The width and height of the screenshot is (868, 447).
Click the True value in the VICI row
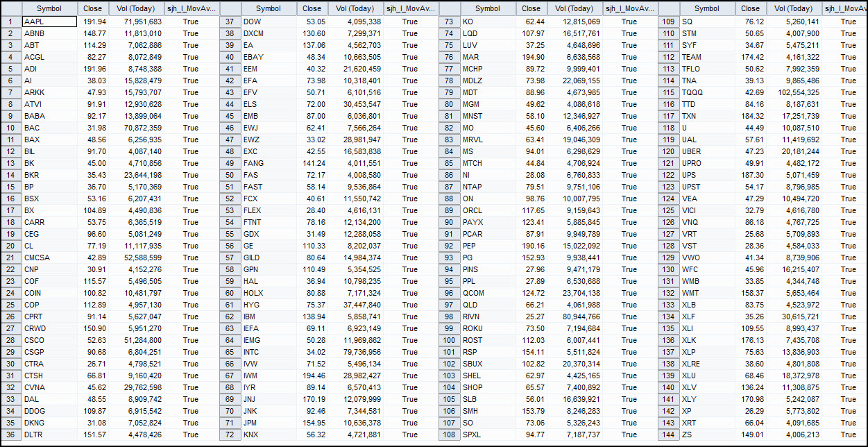(x=844, y=210)
